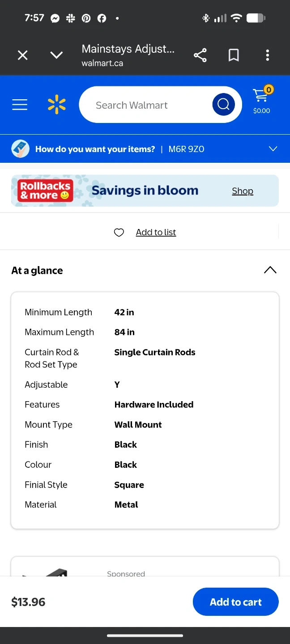Open the shopping cart
290x644 pixels.
(x=261, y=101)
